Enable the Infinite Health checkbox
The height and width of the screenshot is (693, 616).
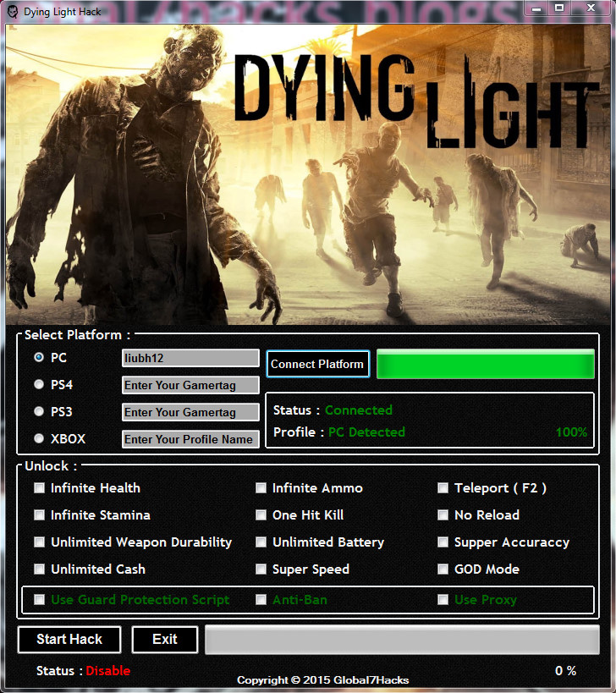click(x=39, y=488)
